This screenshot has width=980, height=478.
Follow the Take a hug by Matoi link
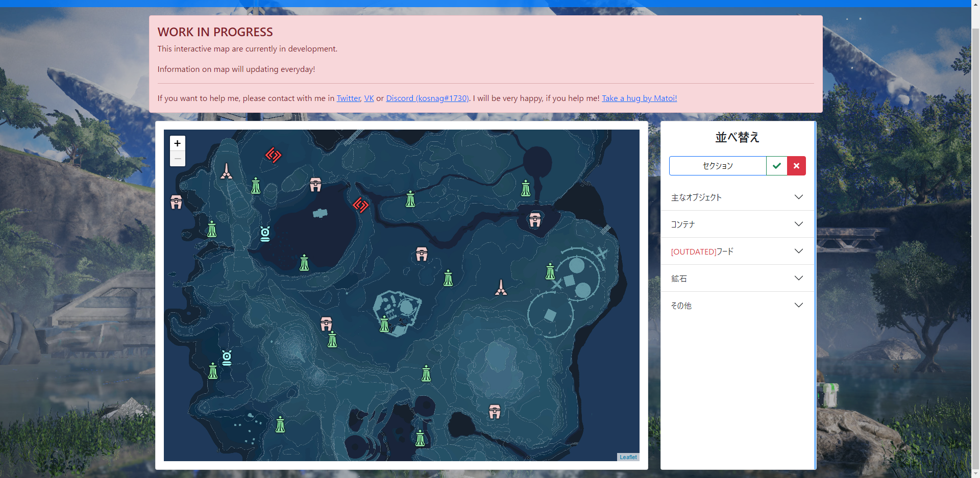click(x=640, y=98)
